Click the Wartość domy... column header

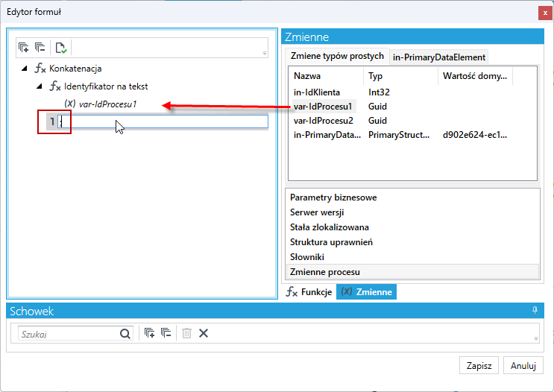(x=475, y=76)
